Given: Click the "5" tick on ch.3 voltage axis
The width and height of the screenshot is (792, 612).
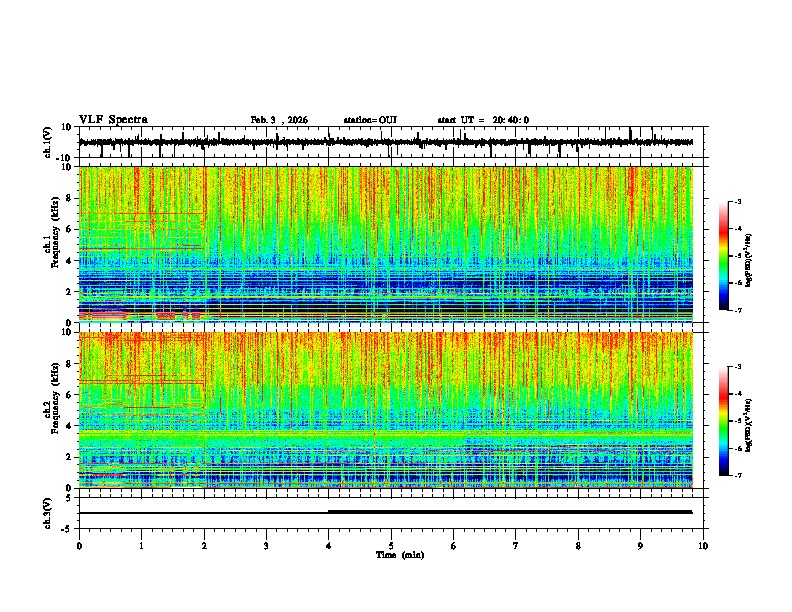Looking at the screenshot, I should (x=70, y=498).
